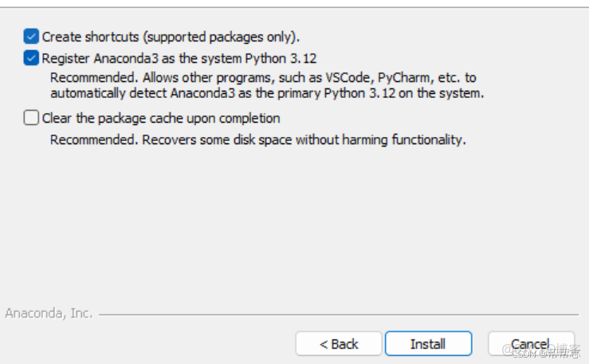Cancel the Anaconda installation
589x364 pixels.
tap(530, 344)
